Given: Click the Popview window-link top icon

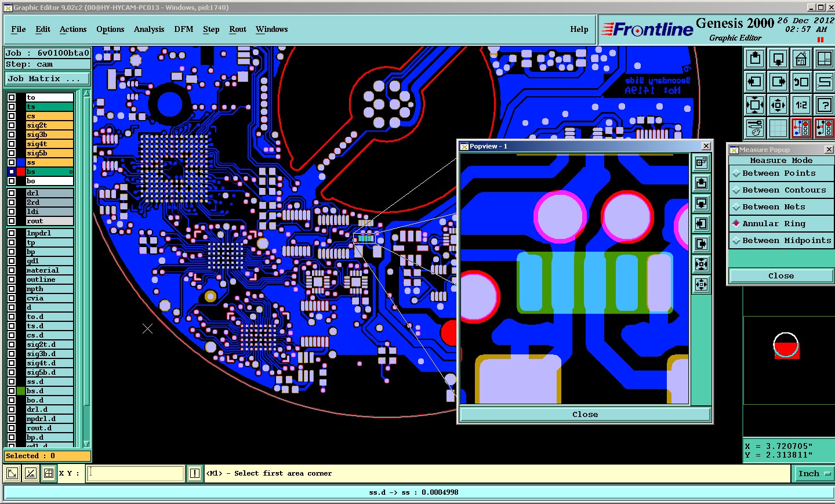Looking at the screenshot, I should point(702,163).
